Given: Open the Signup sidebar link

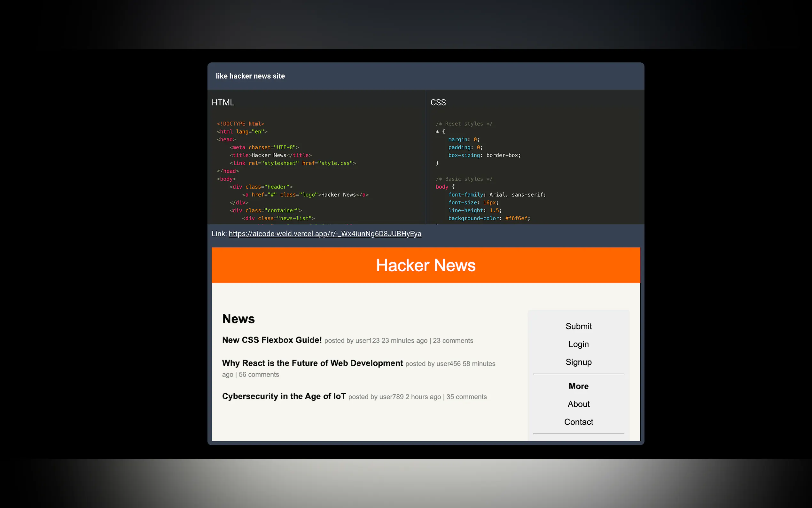Looking at the screenshot, I should pos(578,362).
